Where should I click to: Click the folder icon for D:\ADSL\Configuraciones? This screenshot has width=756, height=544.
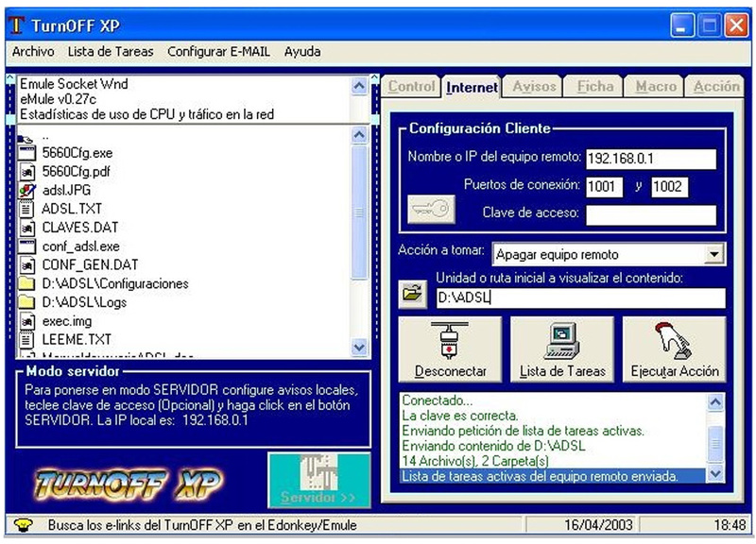[x=26, y=283]
